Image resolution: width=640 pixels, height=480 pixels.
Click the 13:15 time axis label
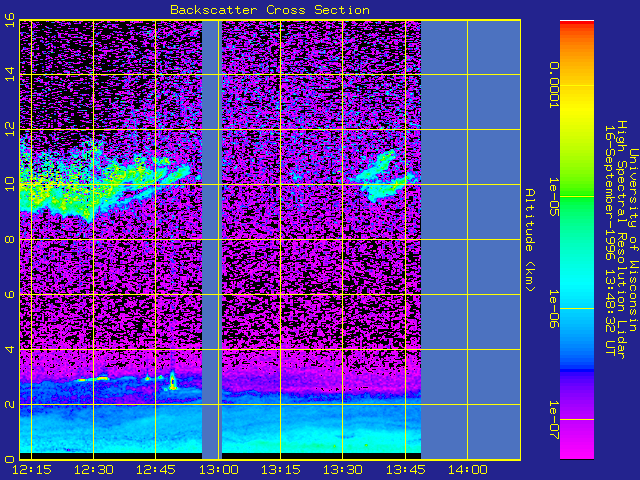280,470
